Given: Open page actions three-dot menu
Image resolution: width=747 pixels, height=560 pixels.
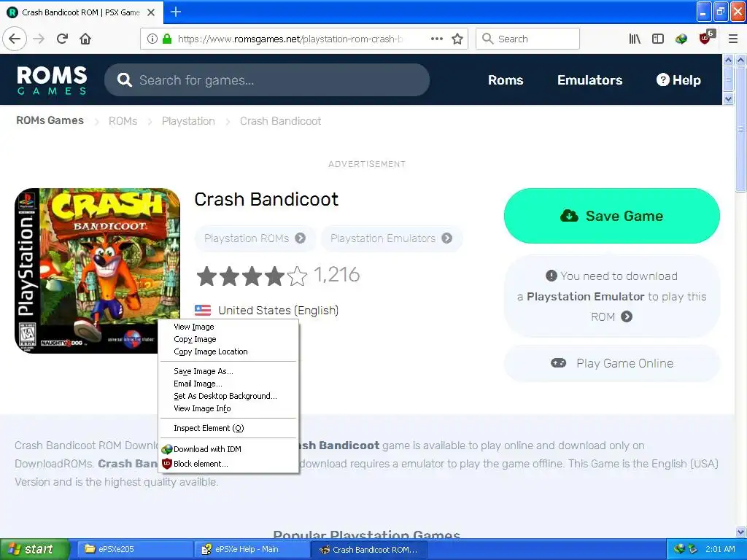Looking at the screenshot, I should click(x=437, y=39).
